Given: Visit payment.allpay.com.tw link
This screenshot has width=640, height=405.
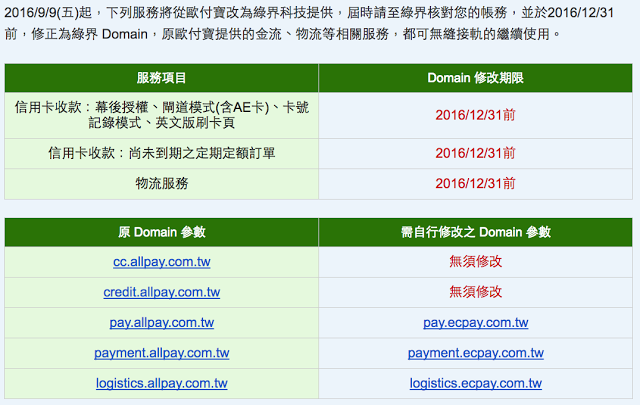Looking at the screenshot, I should click(162, 353).
